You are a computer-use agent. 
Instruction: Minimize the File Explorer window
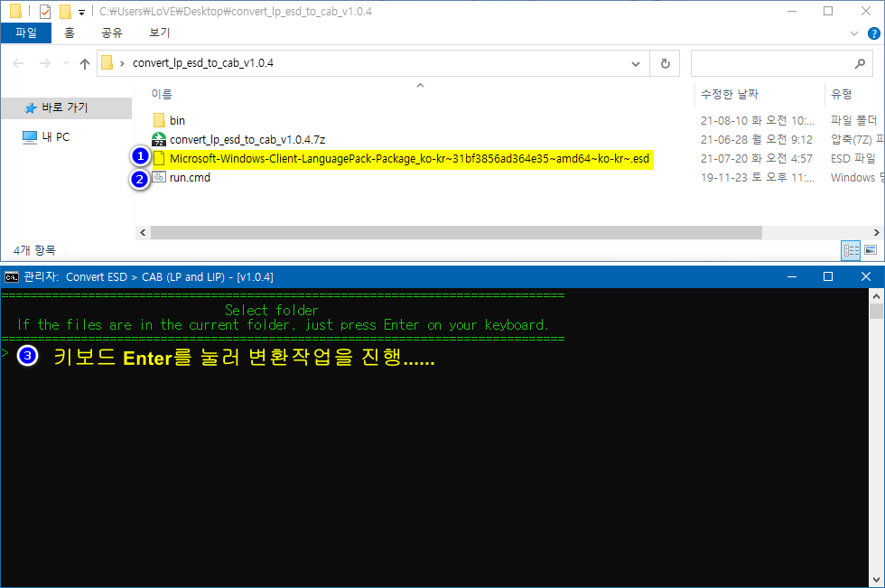pos(792,11)
